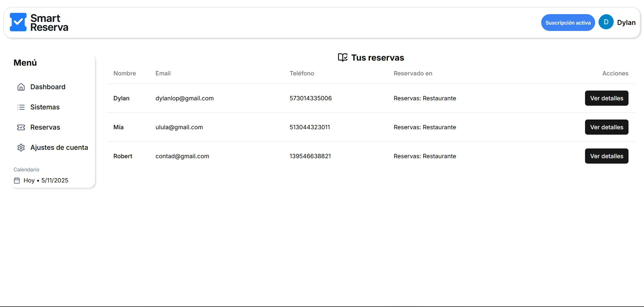View details for Robert's reservation
This screenshot has width=644, height=307.
pyautogui.click(x=606, y=156)
